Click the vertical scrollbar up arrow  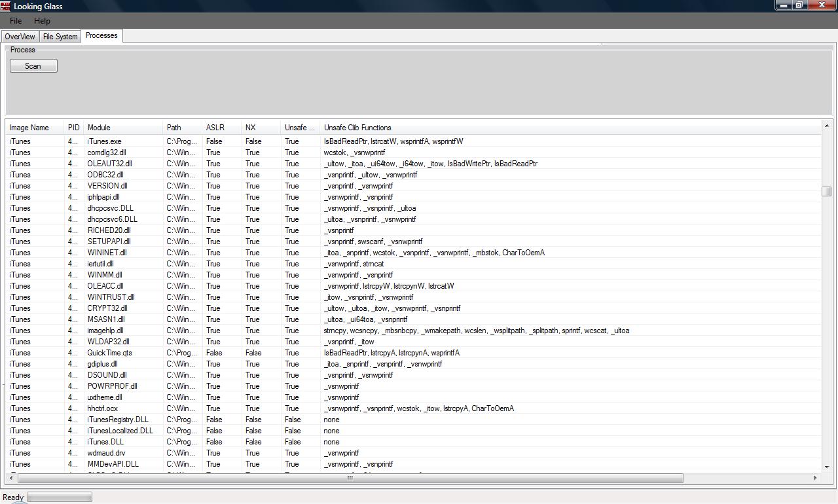pyautogui.click(x=826, y=126)
